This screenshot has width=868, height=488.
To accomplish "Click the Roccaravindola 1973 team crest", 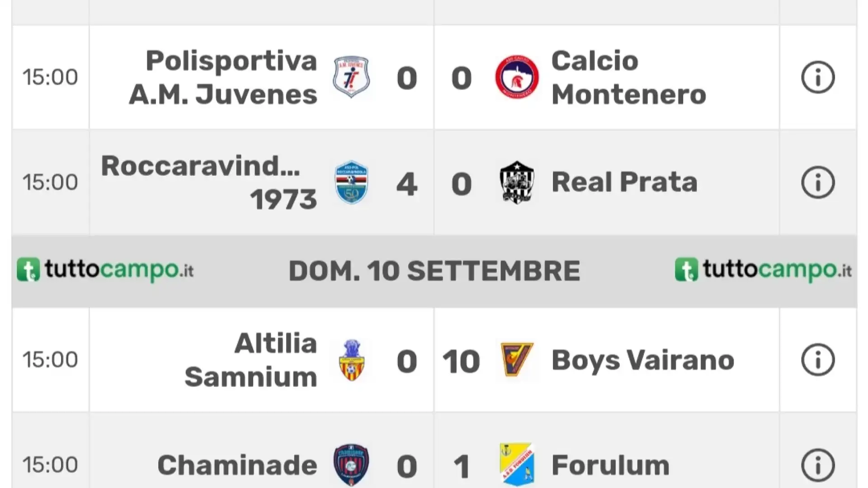I will point(351,183).
